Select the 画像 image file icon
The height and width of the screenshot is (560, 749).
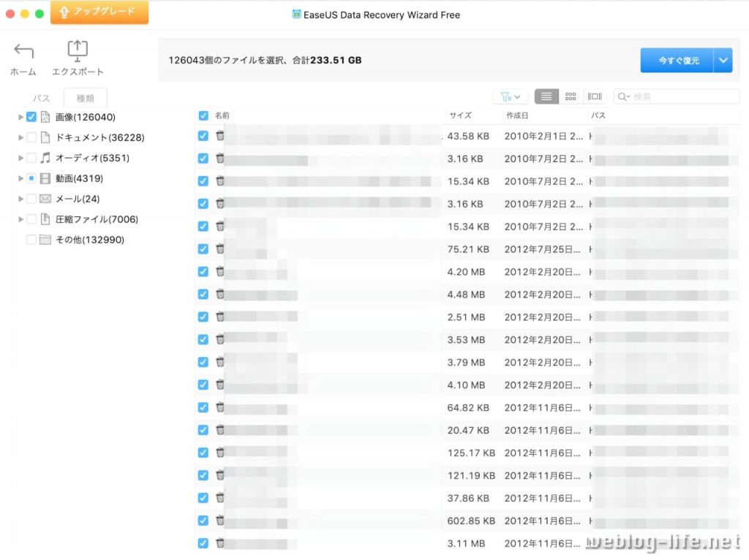(x=45, y=117)
